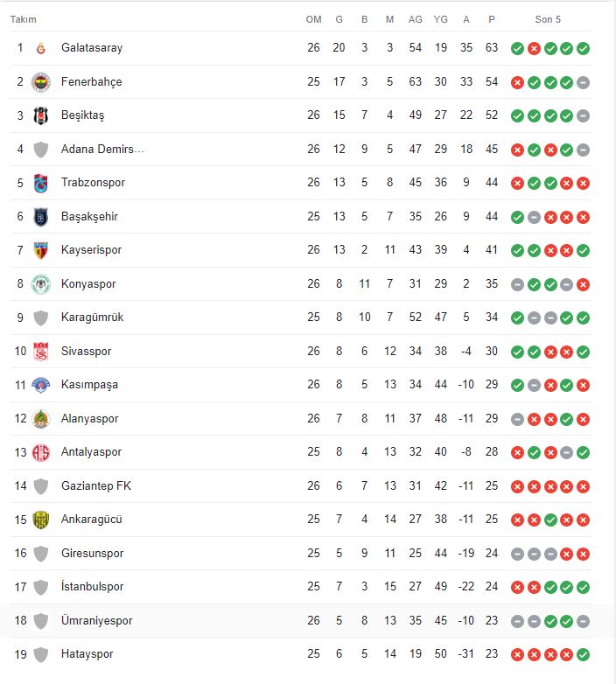Open the Adana Demirspor team link
This screenshot has height=684, width=616.
click(102, 150)
